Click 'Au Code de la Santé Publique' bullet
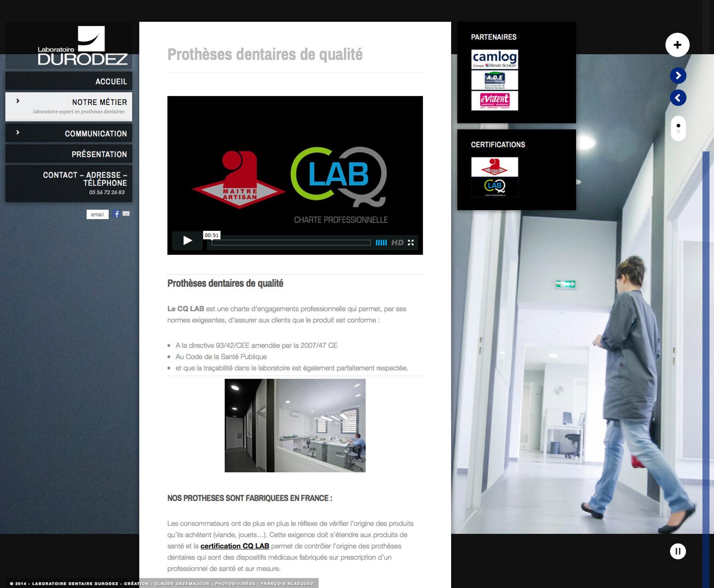This screenshot has height=588, width=714. pos(221,357)
